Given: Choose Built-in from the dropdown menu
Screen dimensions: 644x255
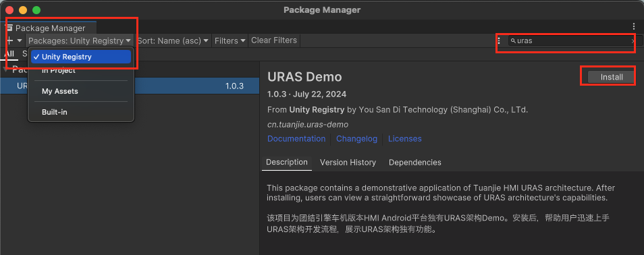Looking at the screenshot, I should [x=54, y=112].
